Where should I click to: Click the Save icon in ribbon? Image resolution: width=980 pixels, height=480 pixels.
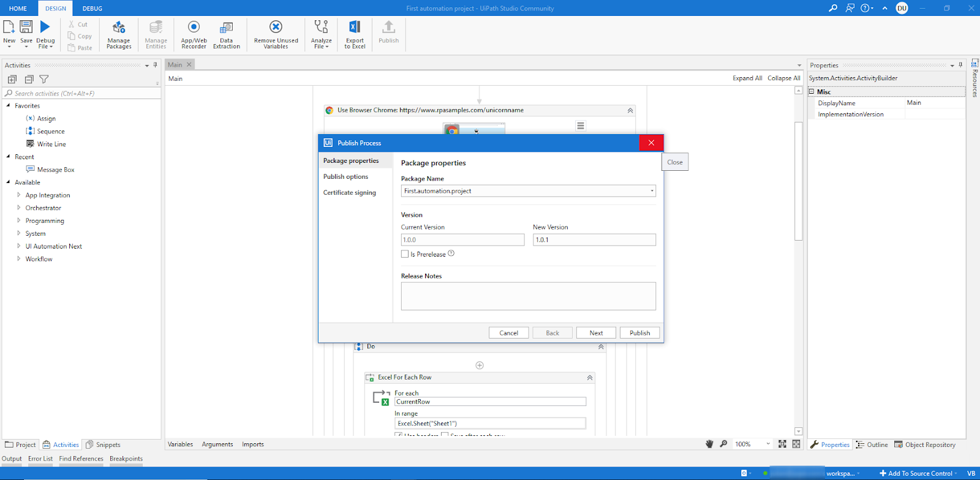26,27
